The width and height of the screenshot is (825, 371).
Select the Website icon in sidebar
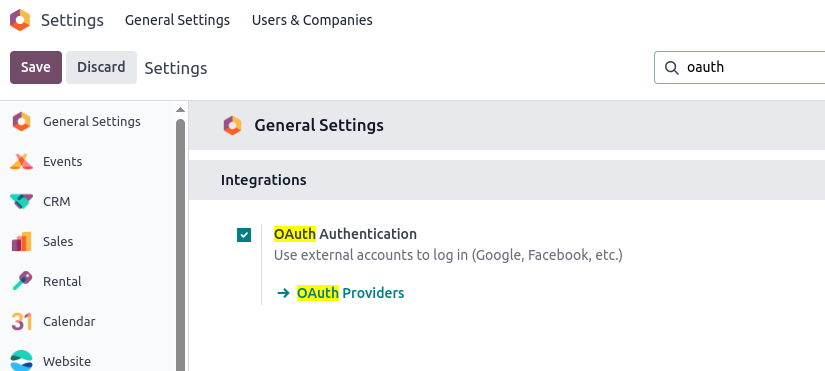pyautogui.click(x=22, y=361)
